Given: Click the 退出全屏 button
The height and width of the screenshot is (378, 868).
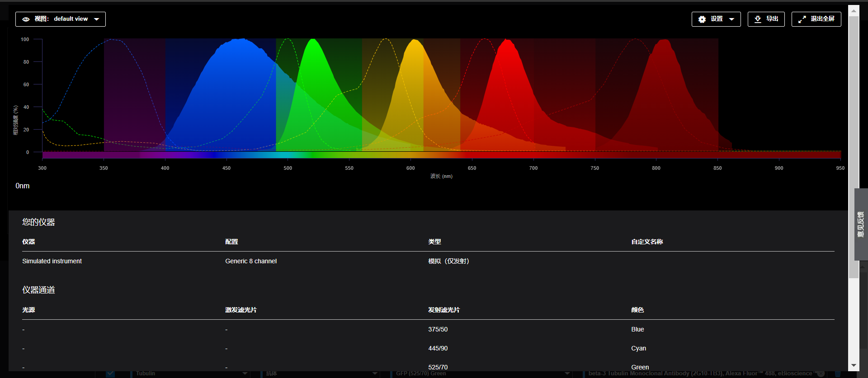Looking at the screenshot, I should coord(816,19).
